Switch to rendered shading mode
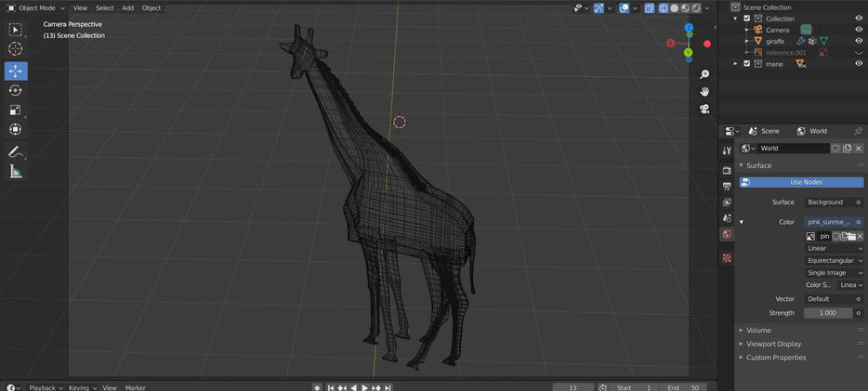This screenshot has width=868, height=391. [x=696, y=8]
